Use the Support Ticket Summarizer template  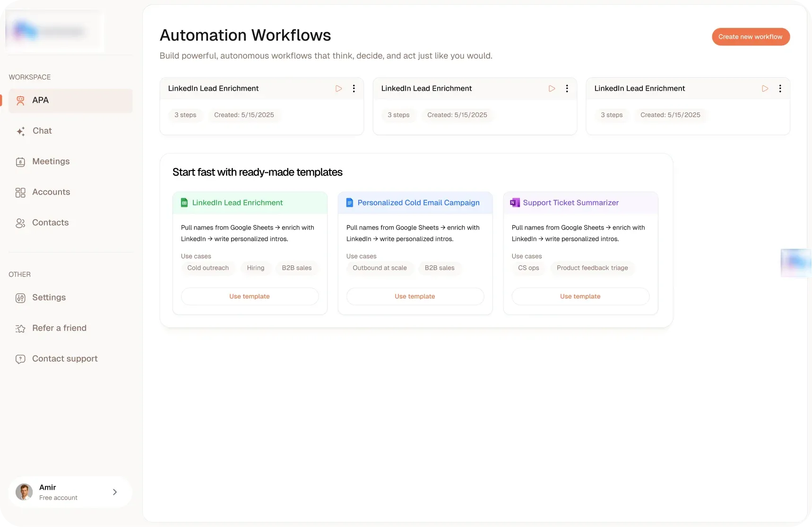tap(580, 297)
